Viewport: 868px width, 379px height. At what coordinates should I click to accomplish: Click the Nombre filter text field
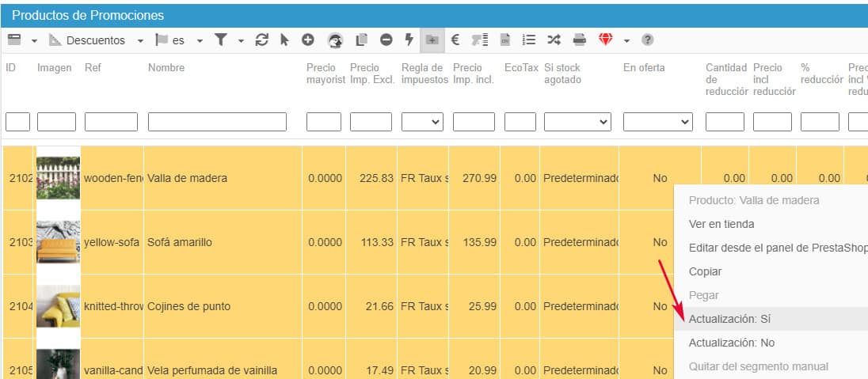click(217, 122)
